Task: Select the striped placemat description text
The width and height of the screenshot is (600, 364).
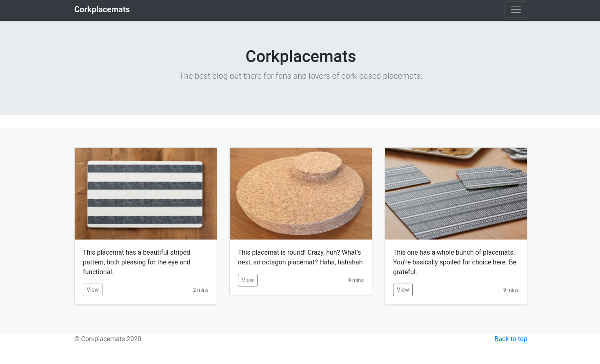Action: [137, 262]
